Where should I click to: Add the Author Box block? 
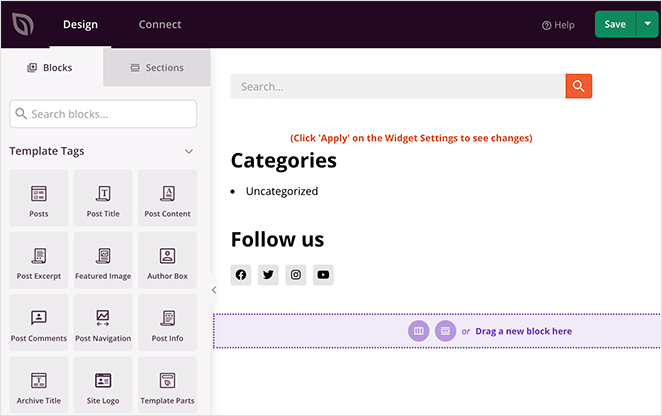coord(168,260)
